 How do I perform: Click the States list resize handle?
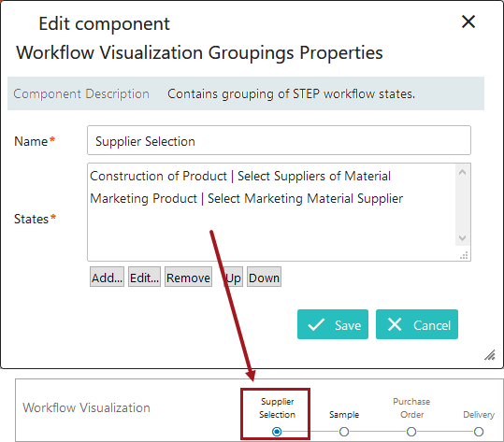[464, 255]
